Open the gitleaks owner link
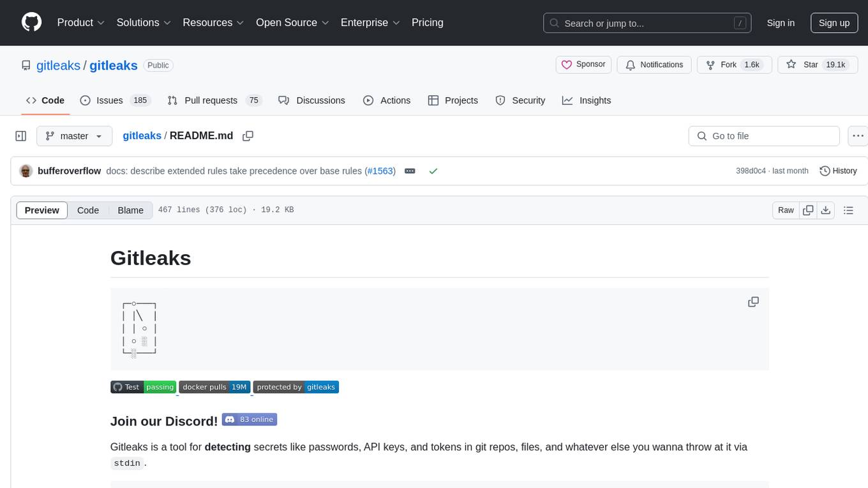Screen dimensions: 868x488 tap(58, 65)
